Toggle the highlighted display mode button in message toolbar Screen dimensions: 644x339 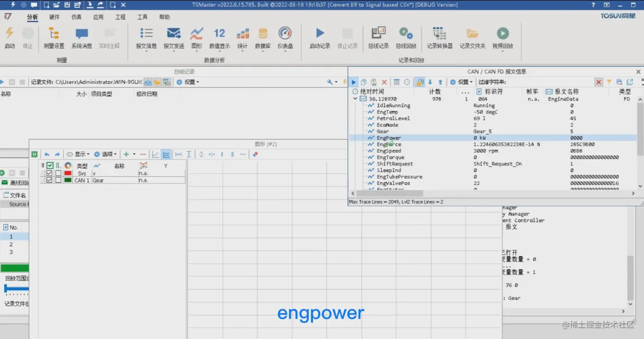pos(420,82)
